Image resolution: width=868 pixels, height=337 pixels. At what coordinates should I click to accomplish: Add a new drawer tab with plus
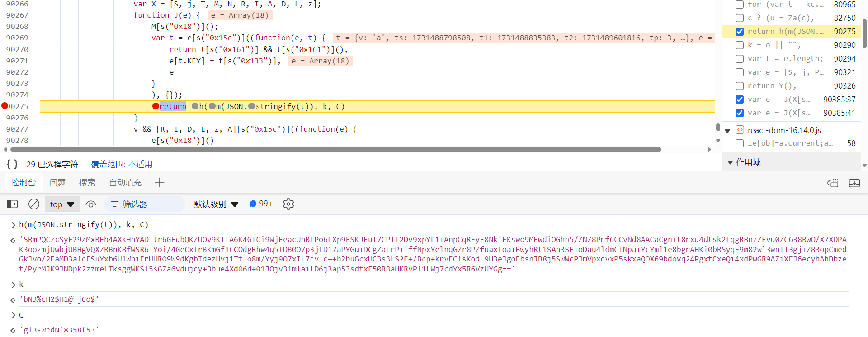(160, 182)
